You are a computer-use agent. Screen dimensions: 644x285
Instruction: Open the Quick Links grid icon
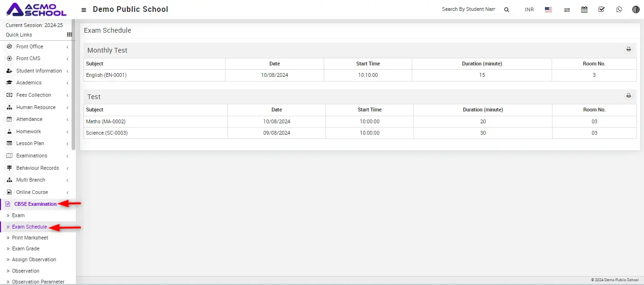(x=69, y=35)
